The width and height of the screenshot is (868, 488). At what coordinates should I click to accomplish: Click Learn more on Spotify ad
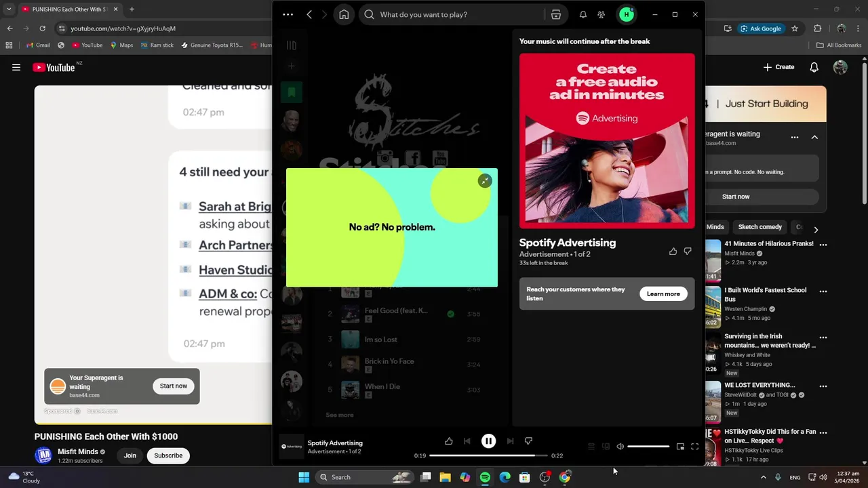663,293
